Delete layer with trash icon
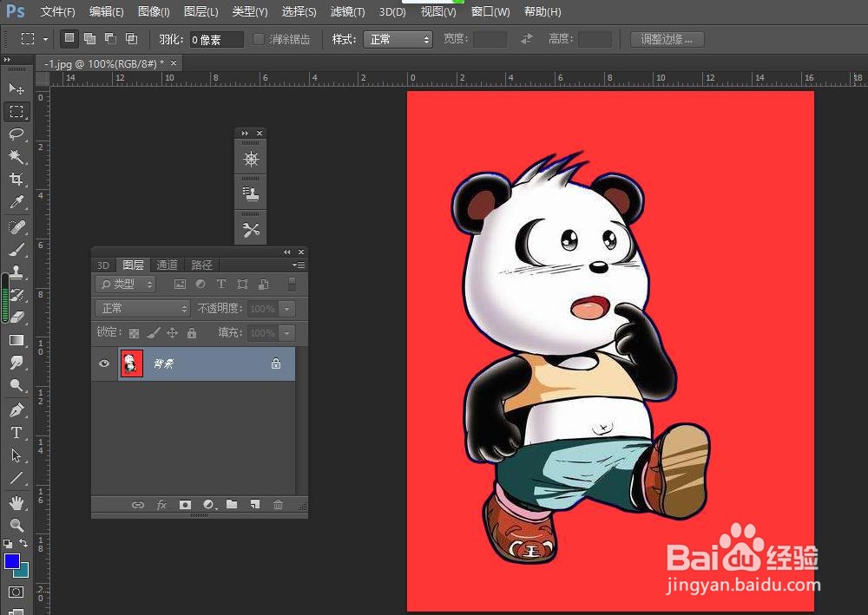This screenshot has height=615, width=868. click(x=278, y=504)
